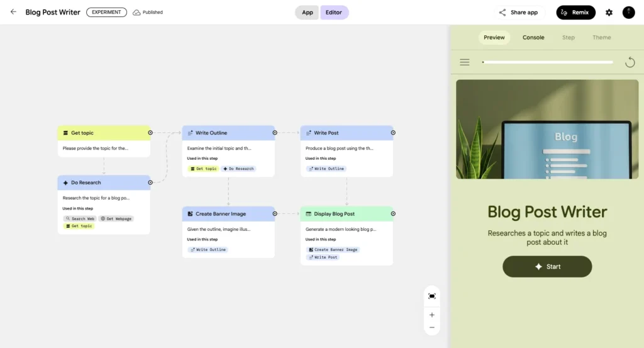Click Write Outline chip in Create Banner Image
This screenshot has width=644, height=348.
[x=208, y=249]
